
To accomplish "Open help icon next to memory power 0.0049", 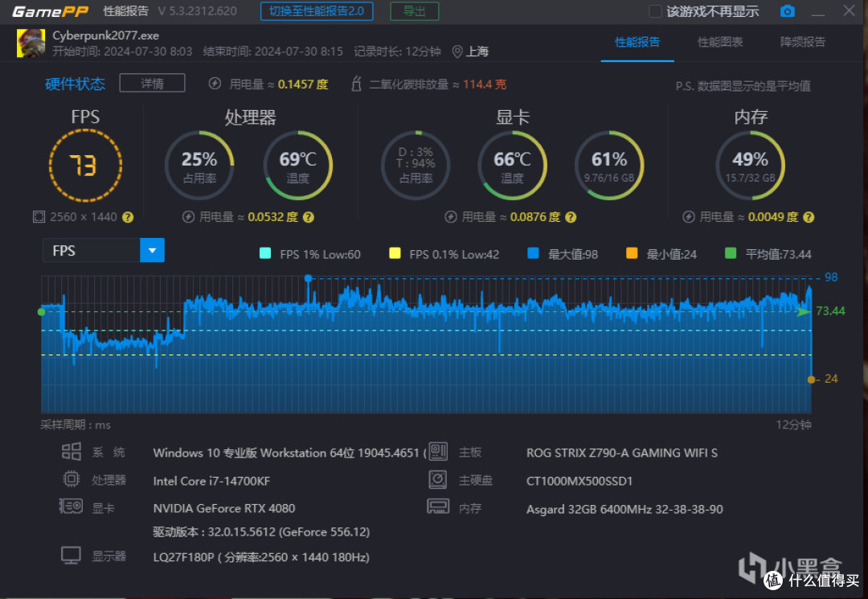I will click(809, 217).
